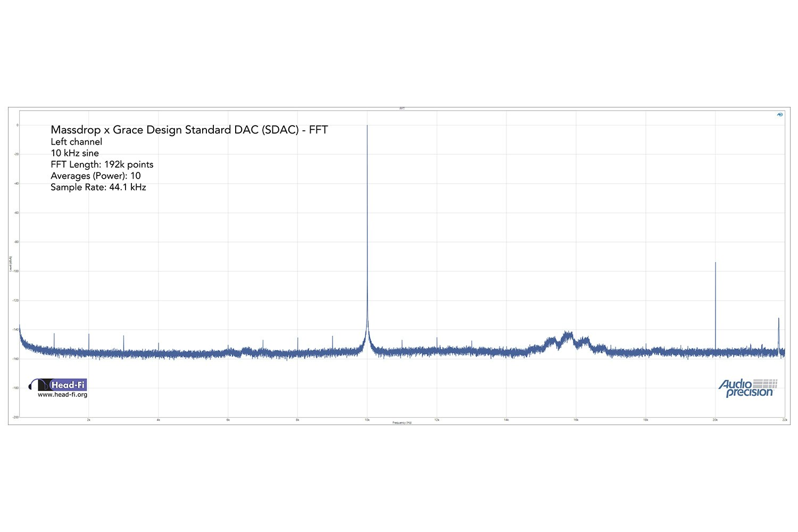
Task: Click the AP logo icon top-right of graph
Action: (779, 113)
